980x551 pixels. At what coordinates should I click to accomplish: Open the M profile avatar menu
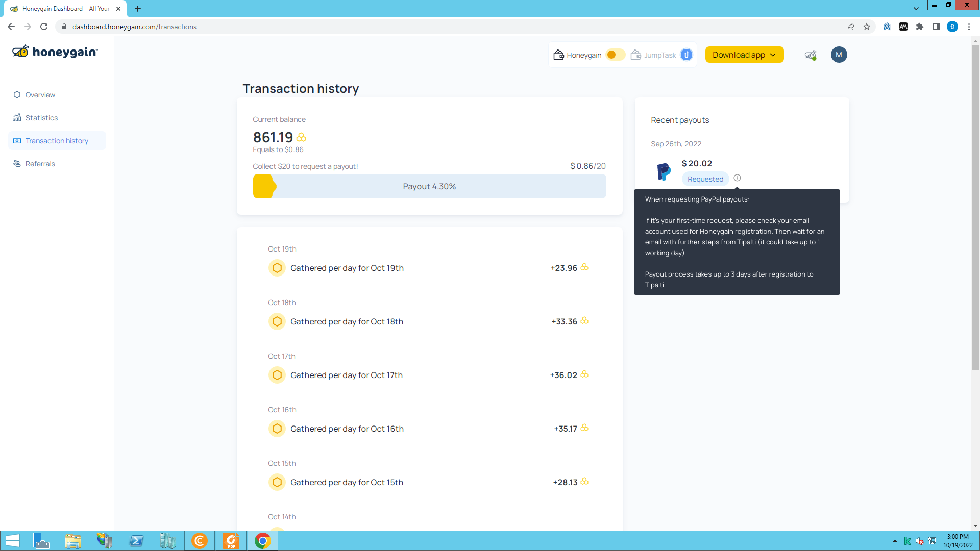pos(839,55)
